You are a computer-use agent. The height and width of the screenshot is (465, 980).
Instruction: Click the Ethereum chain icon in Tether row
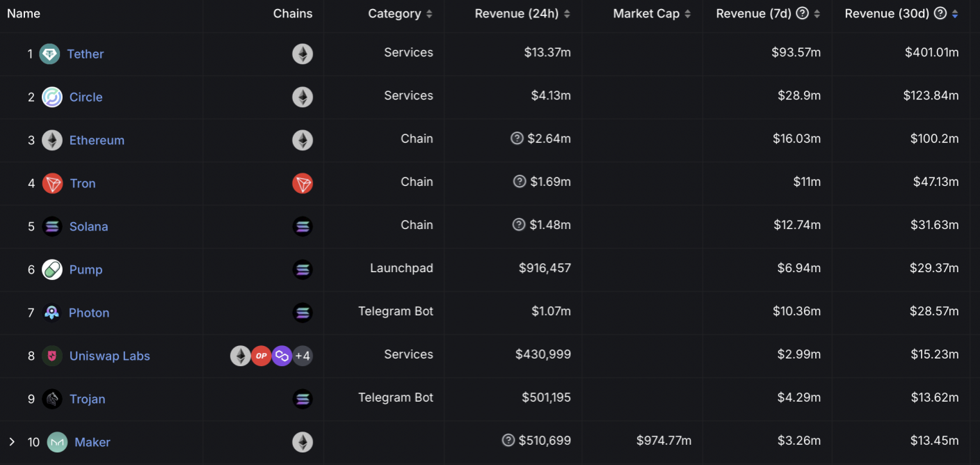303,54
